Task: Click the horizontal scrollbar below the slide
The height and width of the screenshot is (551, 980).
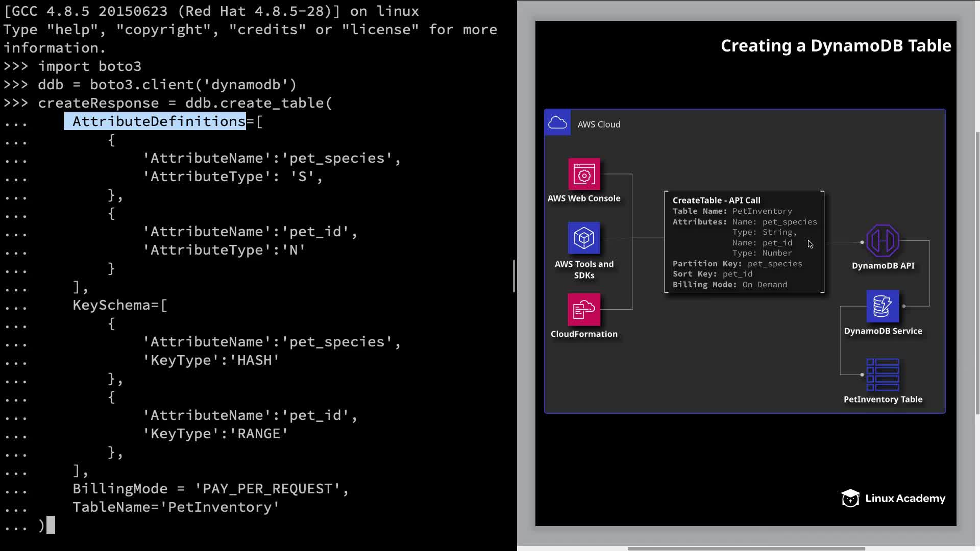Action: tap(745, 548)
